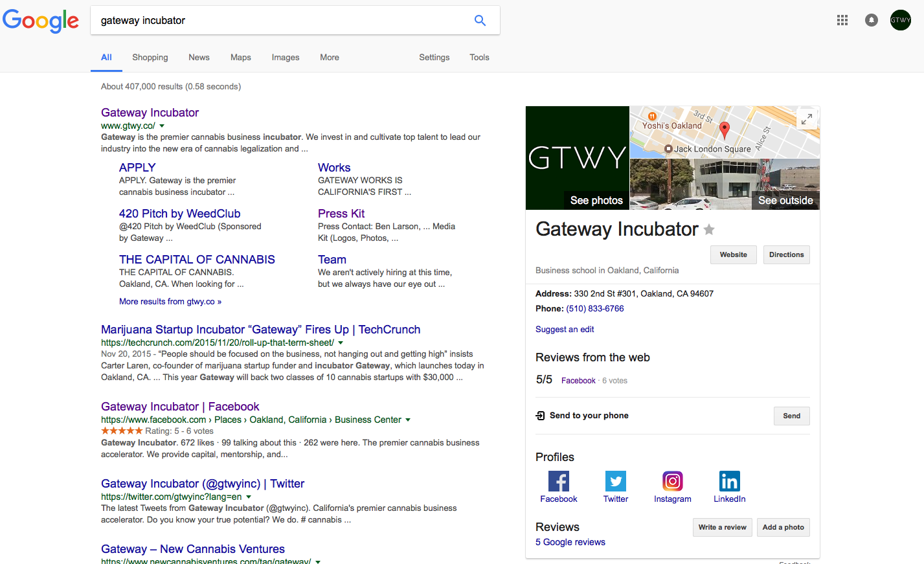Screen dimensions: 924x564
Task: Open the Twitter profile icon
Action: 616,481
